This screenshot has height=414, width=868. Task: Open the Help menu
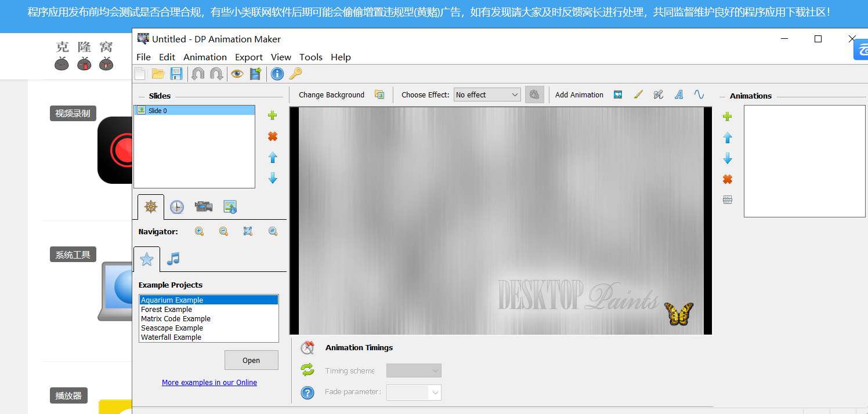pyautogui.click(x=341, y=57)
